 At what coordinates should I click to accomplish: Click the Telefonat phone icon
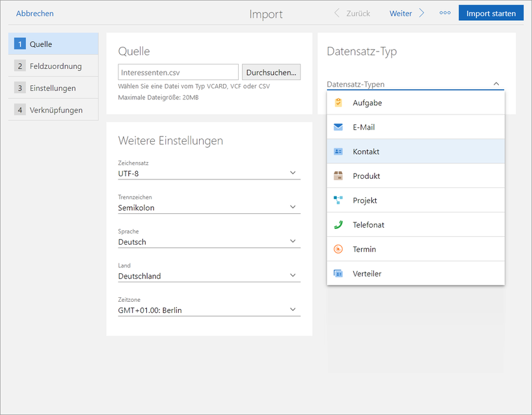pyautogui.click(x=338, y=225)
